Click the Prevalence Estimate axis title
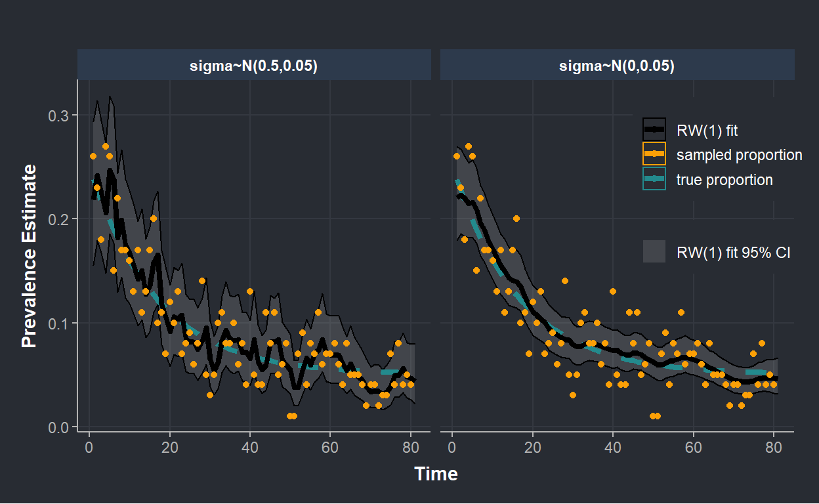 pyautogui.click(x=29, y=256)
